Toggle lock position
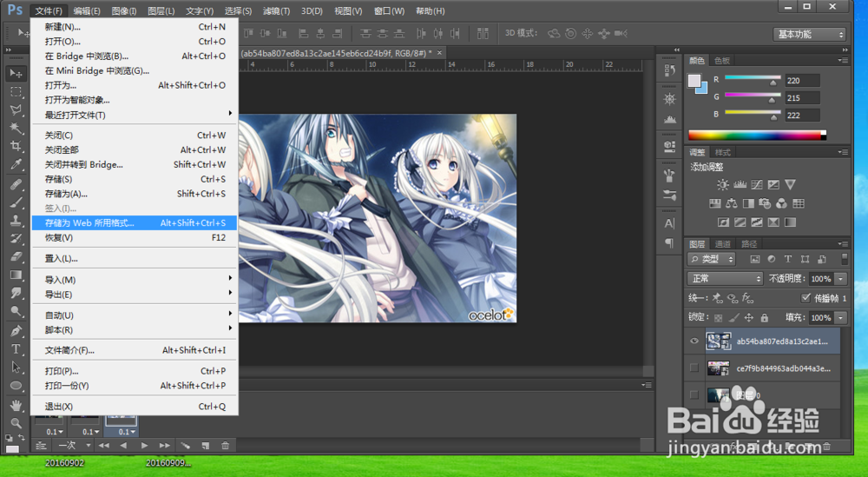Image resolution: width=868 pixels, height=477 pixels. click(748, 317)
